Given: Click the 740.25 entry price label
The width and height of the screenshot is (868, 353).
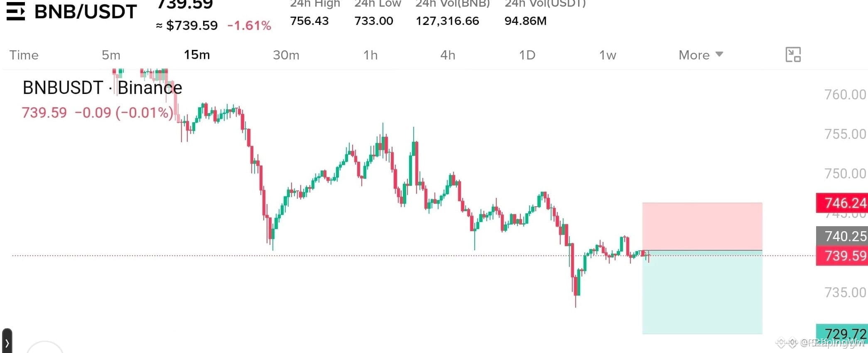Looking at the screenshot, I should pyautogui.click(x=842, y=236).
